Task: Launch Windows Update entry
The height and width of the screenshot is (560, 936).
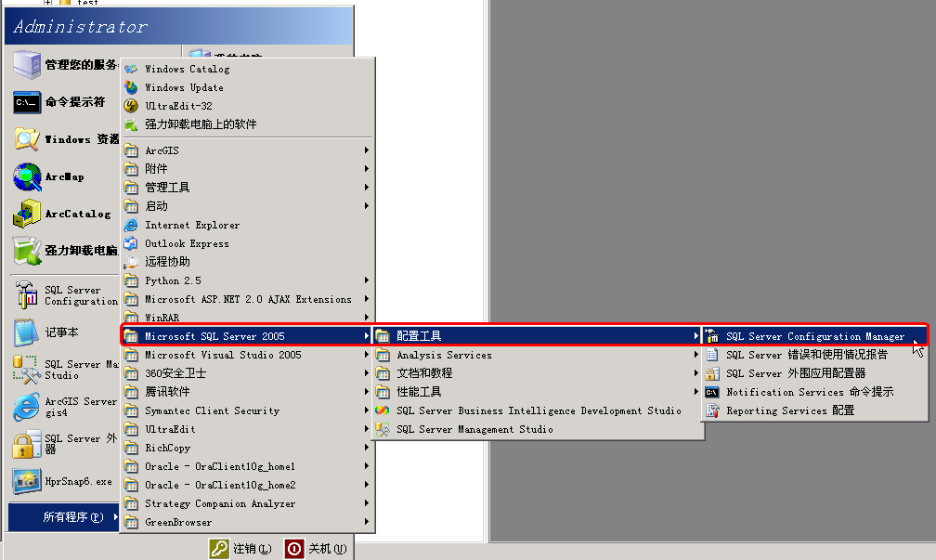Action: (247, 87)
